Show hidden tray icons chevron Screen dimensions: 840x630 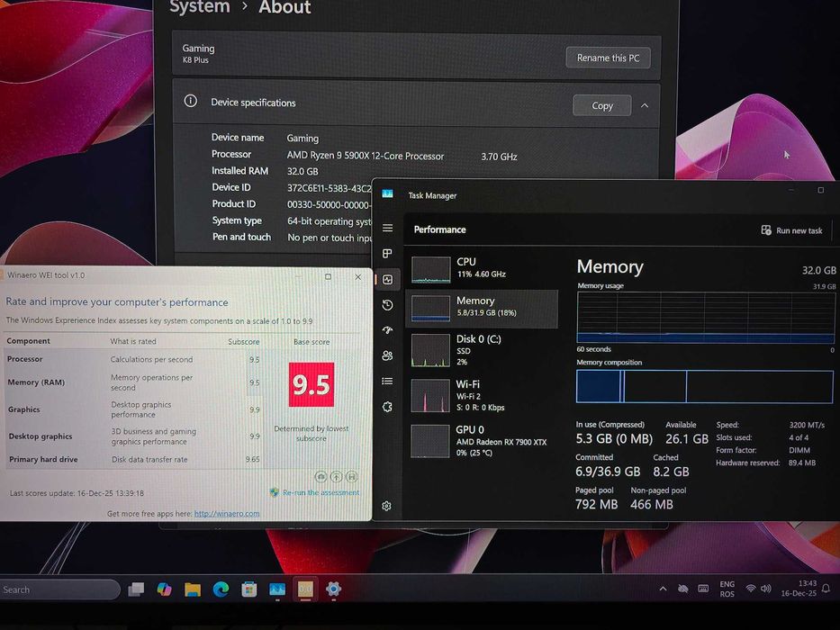pos(663,589)
